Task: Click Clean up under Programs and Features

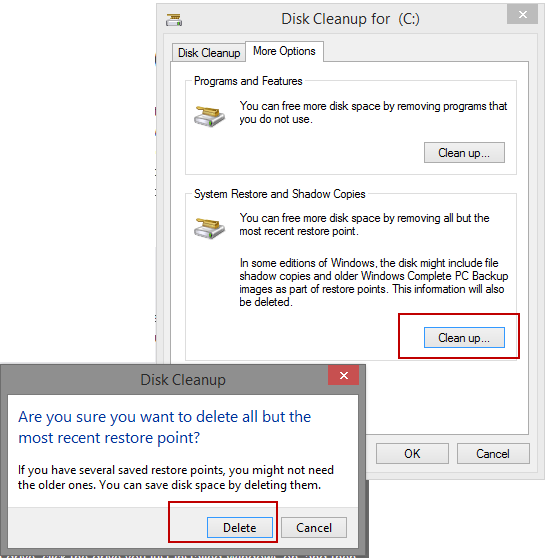Action: [464, 153]
